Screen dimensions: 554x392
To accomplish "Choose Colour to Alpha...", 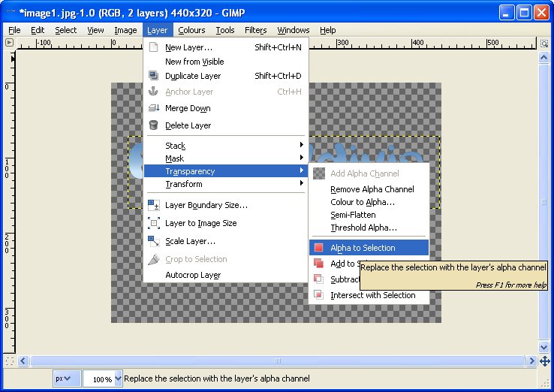I will [369, 202].
